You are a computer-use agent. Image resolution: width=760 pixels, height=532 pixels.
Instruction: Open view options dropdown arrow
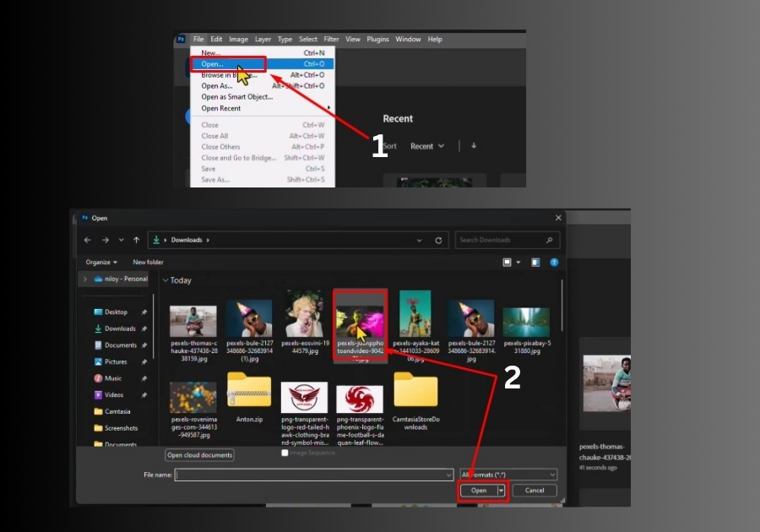click(x=518, y=262)
